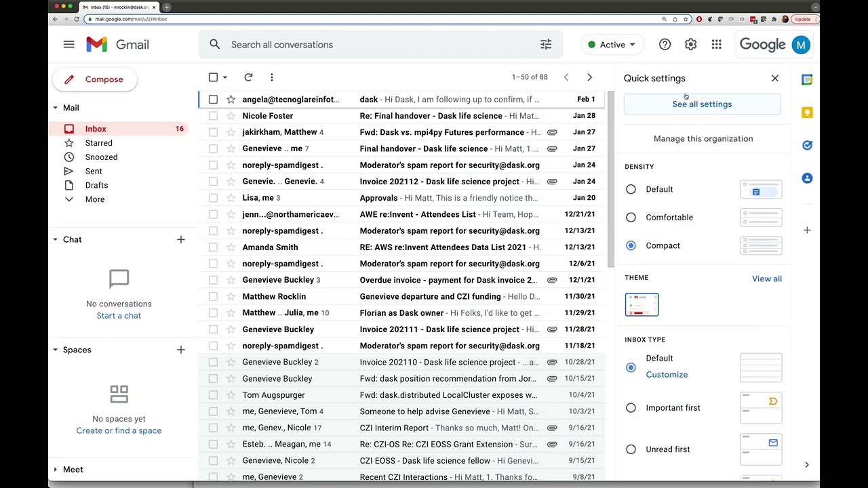This screenshot has height=488, width=868.
Task: Expand the Meet section
Action: tap(56, 469)
